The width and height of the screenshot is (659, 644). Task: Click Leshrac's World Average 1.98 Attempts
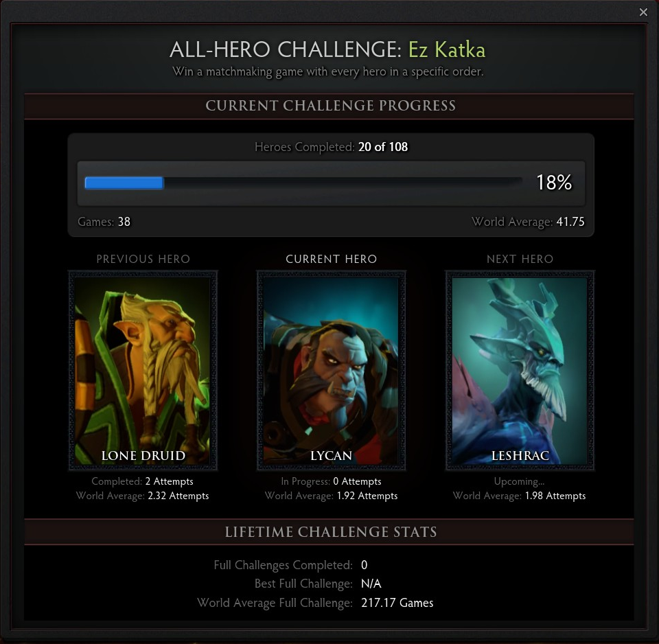pyautogui.click(x=519, y=496)
